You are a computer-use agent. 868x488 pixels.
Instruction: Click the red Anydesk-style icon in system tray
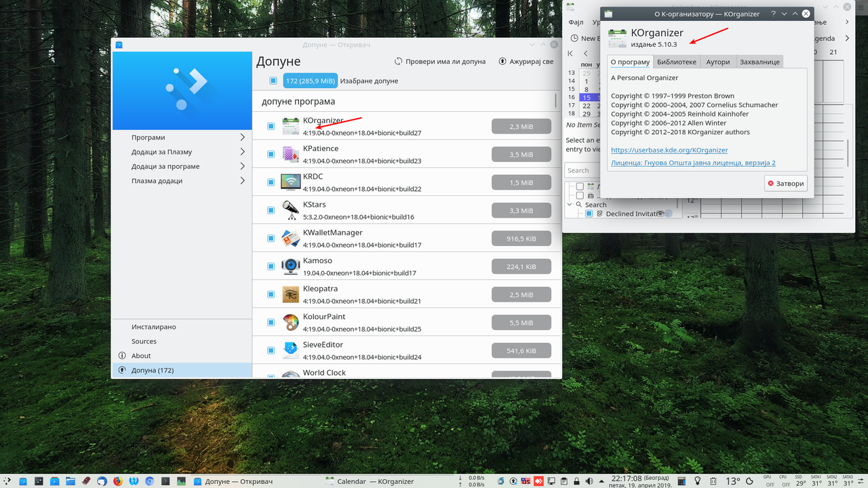pos(538,481)
